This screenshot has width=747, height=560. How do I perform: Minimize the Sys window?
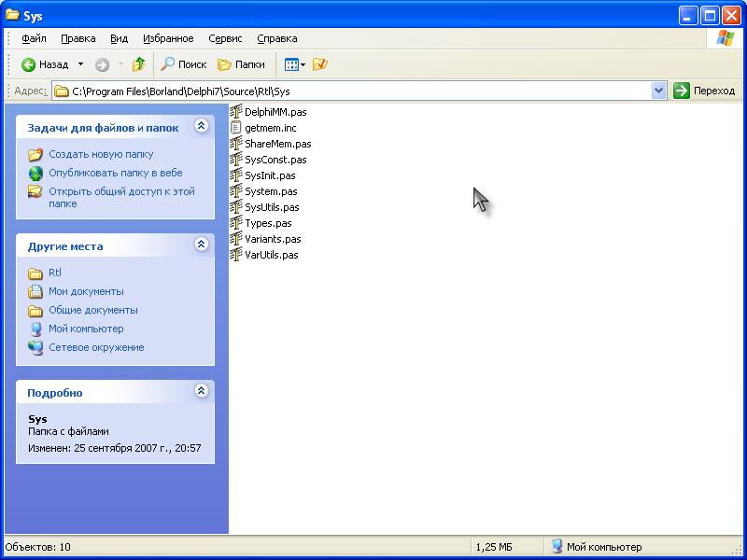pyautogui.click(x=687, y=16)
